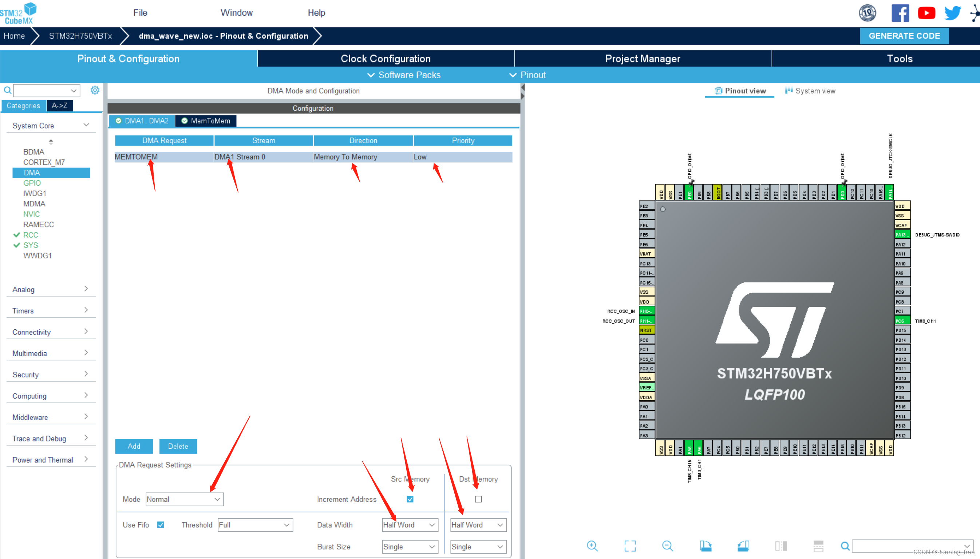This screenshot has height=559, width=980.
Task: Open the File menu
Action: tap(140, 13)
